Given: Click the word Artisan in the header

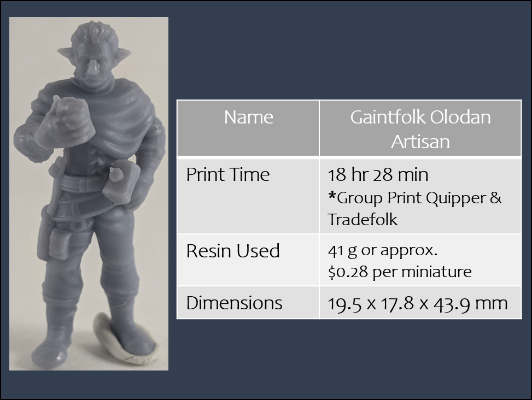Looking at the screenshot, I should click(x=420, y=142).
